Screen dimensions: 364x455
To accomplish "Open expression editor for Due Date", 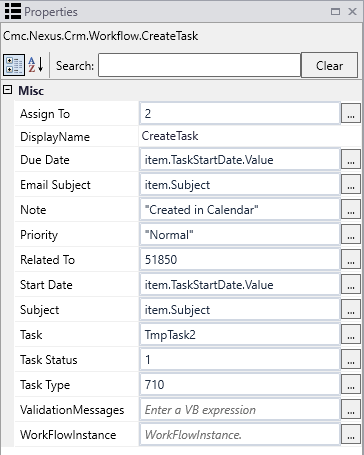I will [350, 160].
